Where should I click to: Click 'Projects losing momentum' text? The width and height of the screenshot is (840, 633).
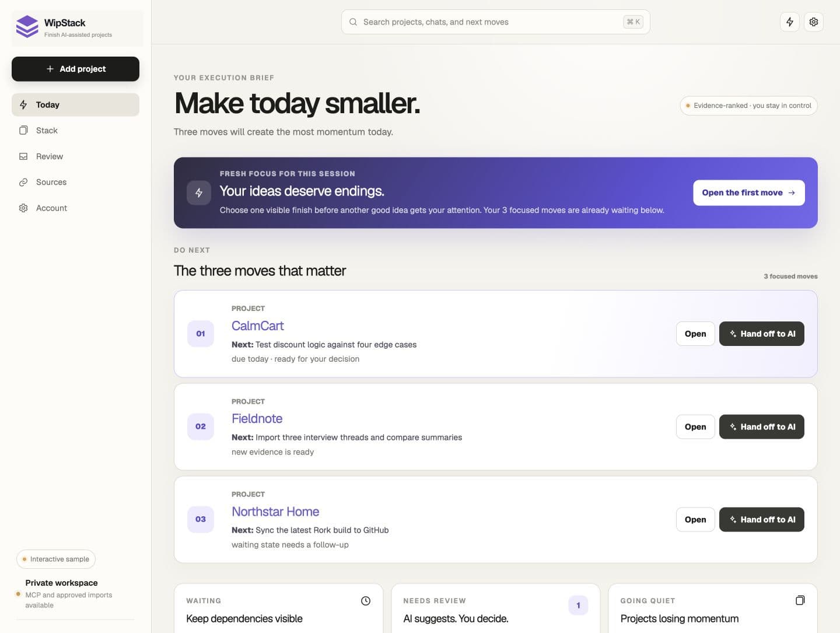(680, 618)
